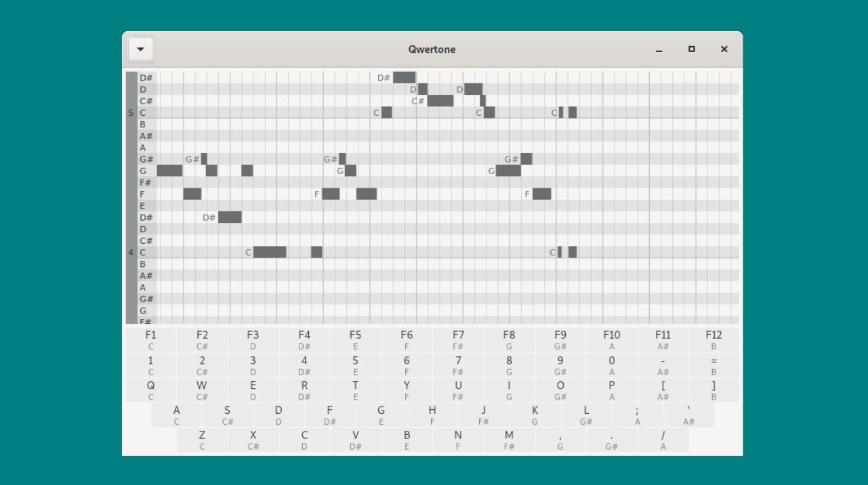The width and height of the screenshot is (868, 485).
Task: Maximize the Qwertone window
Action: [x=691, y=49]
